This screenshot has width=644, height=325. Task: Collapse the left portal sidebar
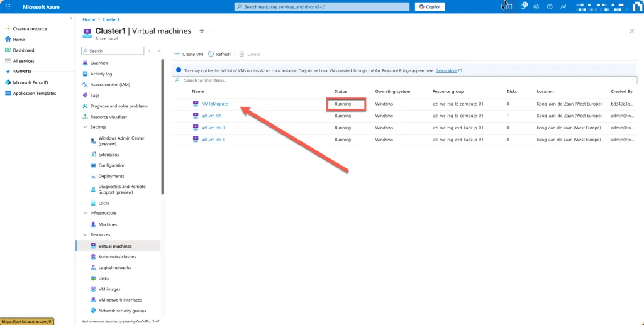pos(70,19)
